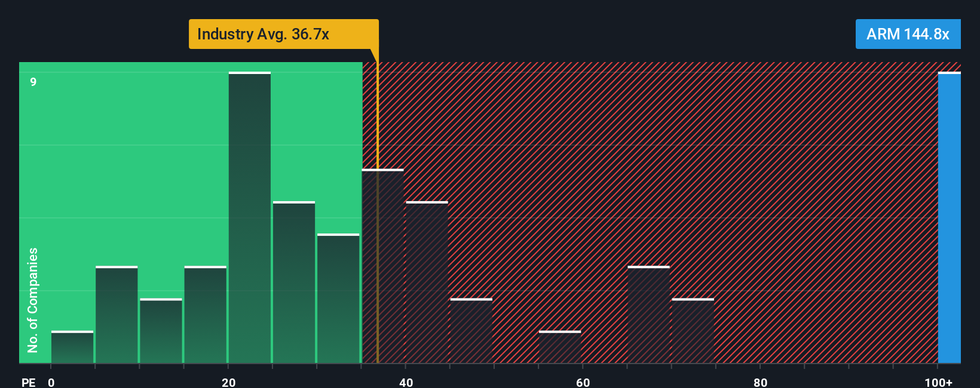Click the No. of Companies axis title
The image size is (980, 388).
pos(33,300)
